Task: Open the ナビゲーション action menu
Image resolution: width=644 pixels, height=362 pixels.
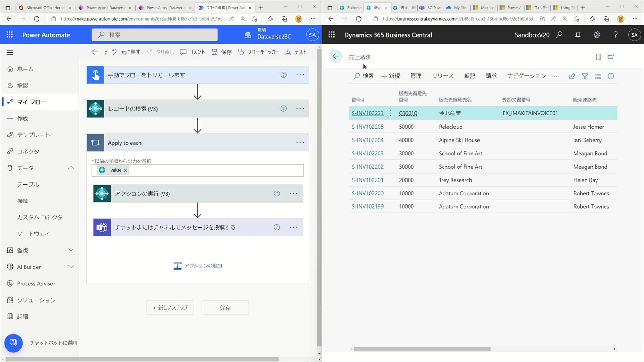Action: pyautogui.click(x=526, y=76)
